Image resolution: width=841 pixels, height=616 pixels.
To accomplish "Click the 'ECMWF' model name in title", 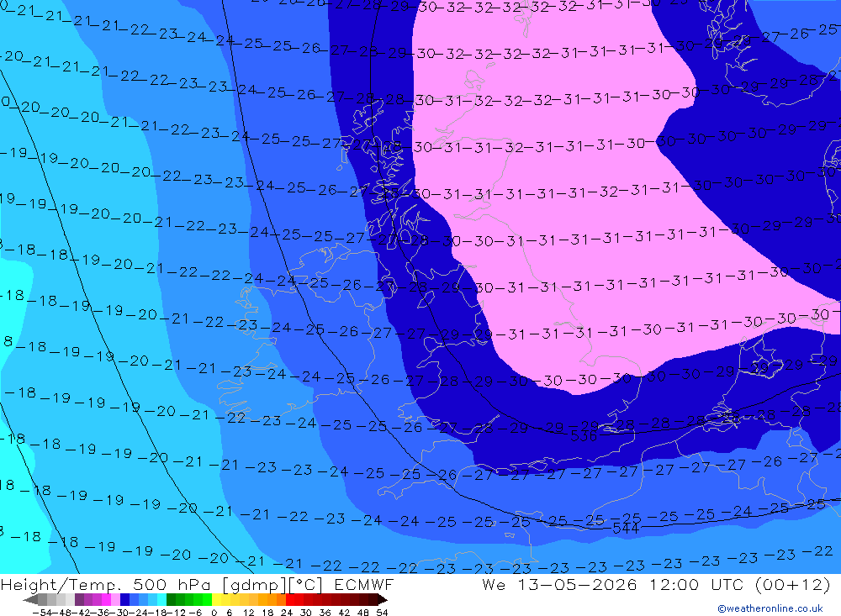I will pyautogui.click(x=363, y=584).
